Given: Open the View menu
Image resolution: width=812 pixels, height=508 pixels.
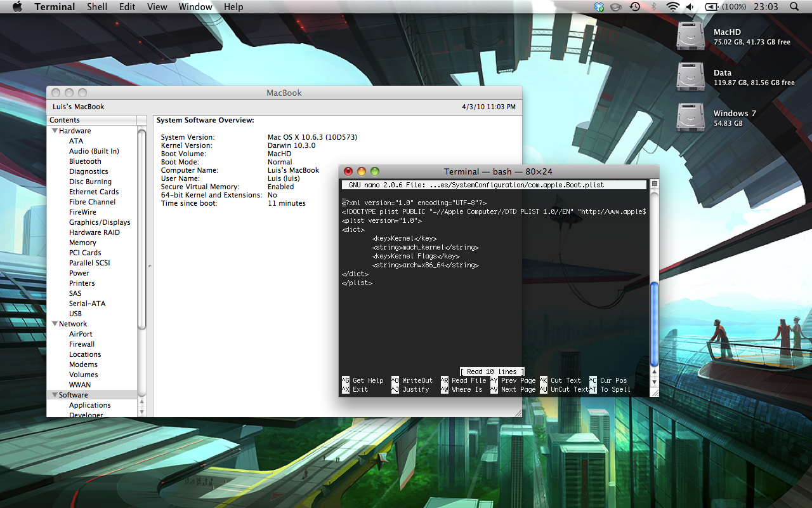Looking at the screenshot, I should coord(157,7).
